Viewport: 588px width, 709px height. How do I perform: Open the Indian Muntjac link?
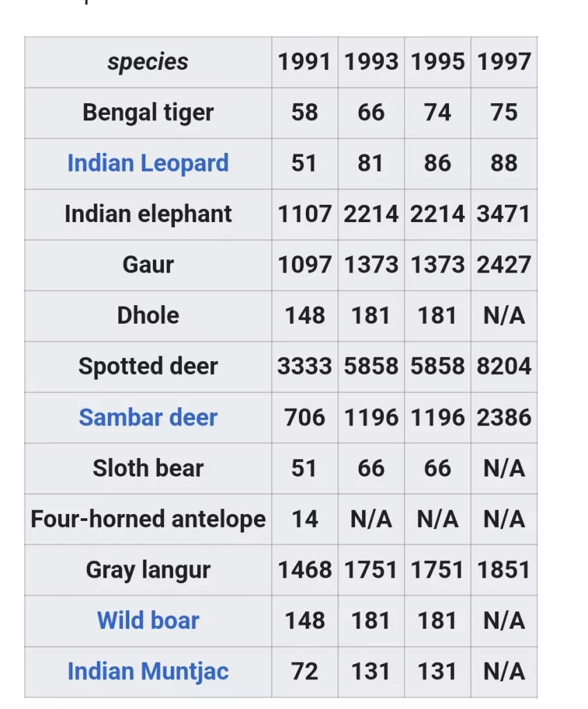coord(148,671)
